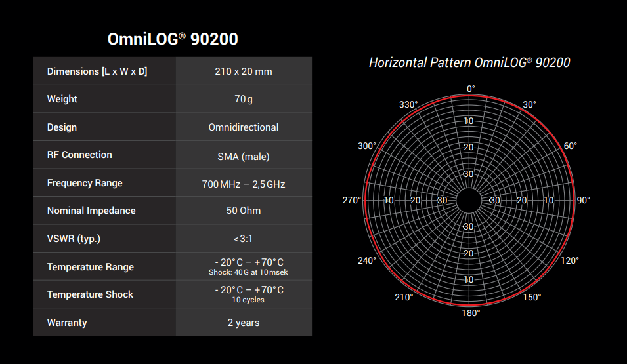Image resolution: width=627 pixels, height=364 pixels.
Task: Select the 50 Ohm value
Action: pos(244,211)
